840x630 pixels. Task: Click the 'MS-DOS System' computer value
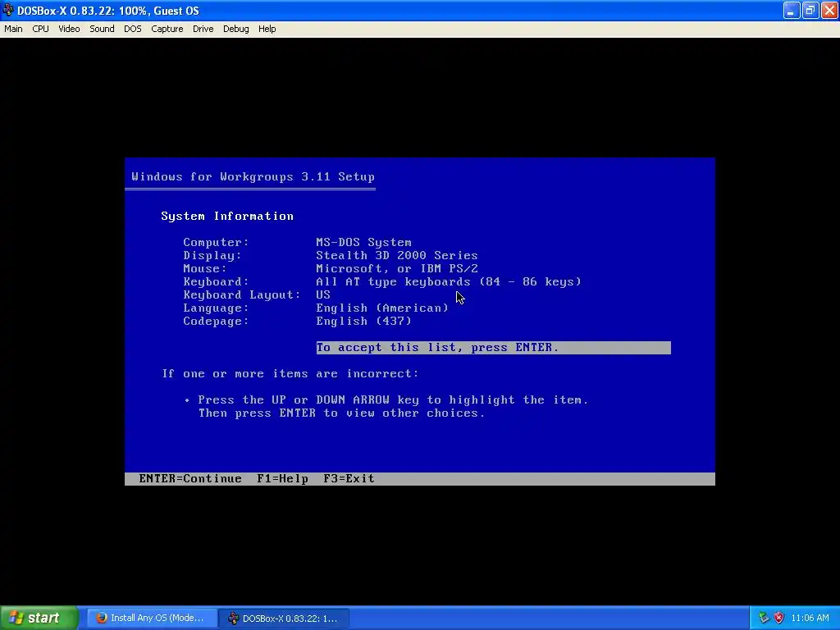click(363, 242)
